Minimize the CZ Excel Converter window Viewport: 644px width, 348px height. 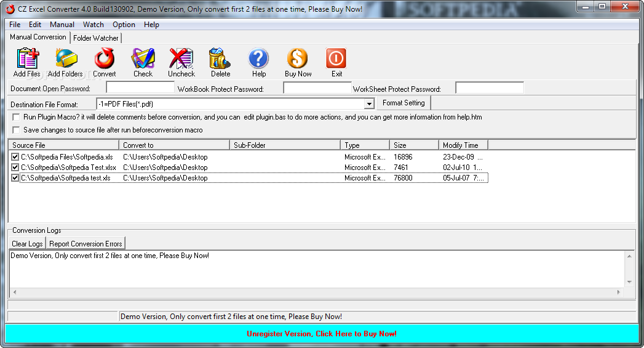click(586, 7)
